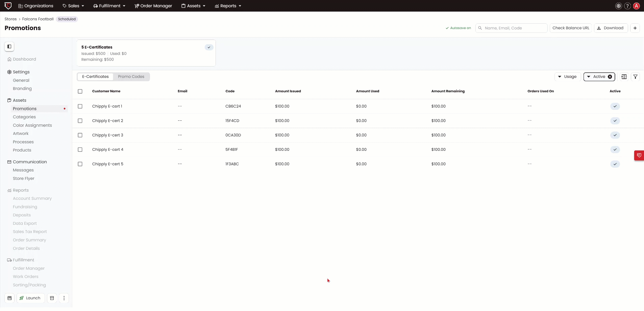The image size is (644, 311).
Task: Click the search magnifier icon
Action: coord(480,28)
